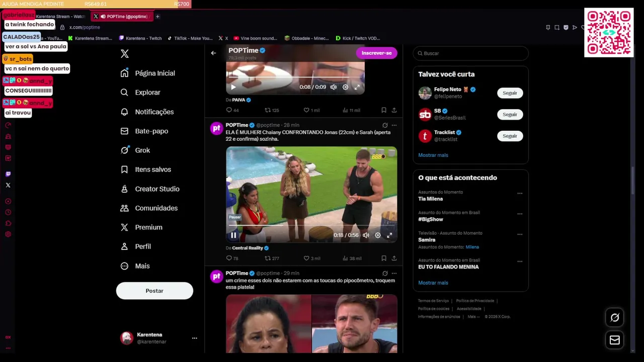Open trending topic Tia Milena
The width and height of the screenshot is (644, 362).
pyautogui.click(x=431, y=199)
